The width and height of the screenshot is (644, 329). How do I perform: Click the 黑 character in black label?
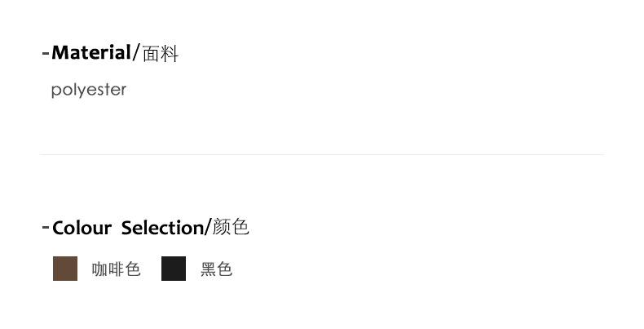[x=209, y=269]
